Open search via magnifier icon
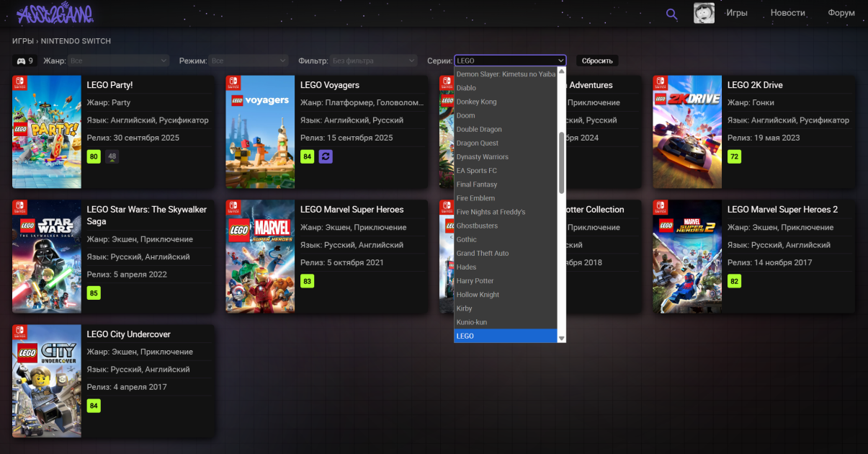This screenshot has width=868, height=454. [x=671, y=14]
